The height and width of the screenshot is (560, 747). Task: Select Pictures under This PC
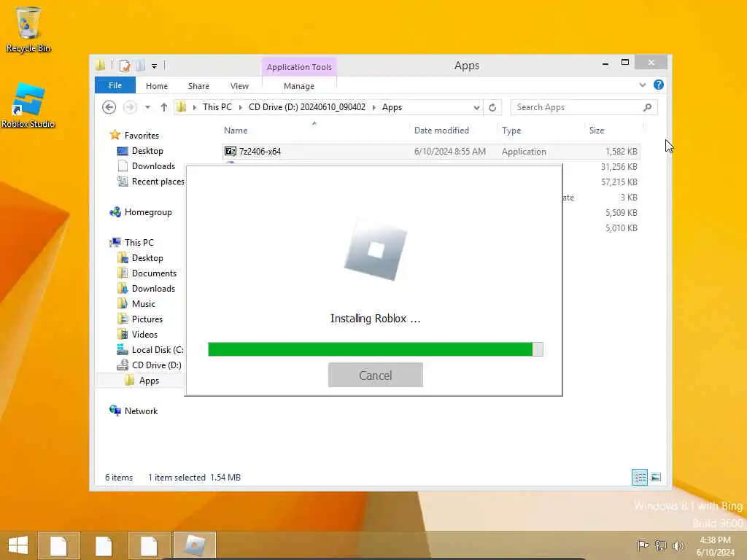coord(147,319)
